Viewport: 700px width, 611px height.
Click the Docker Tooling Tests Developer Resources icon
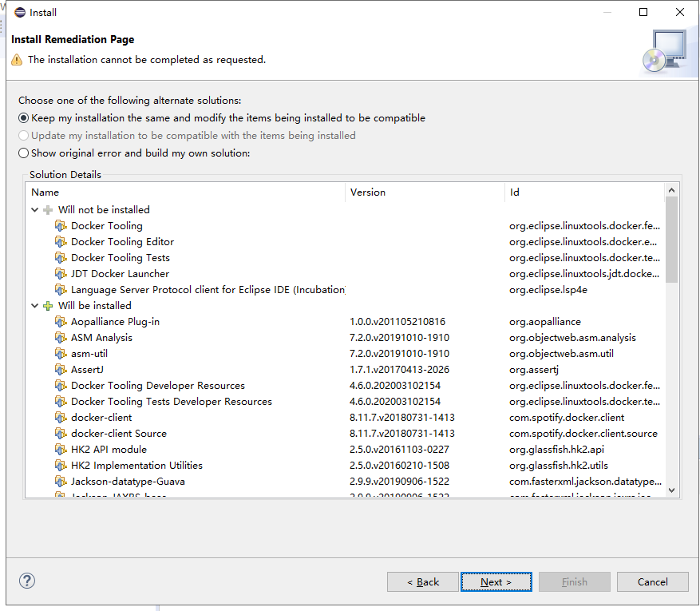point(61,402)
